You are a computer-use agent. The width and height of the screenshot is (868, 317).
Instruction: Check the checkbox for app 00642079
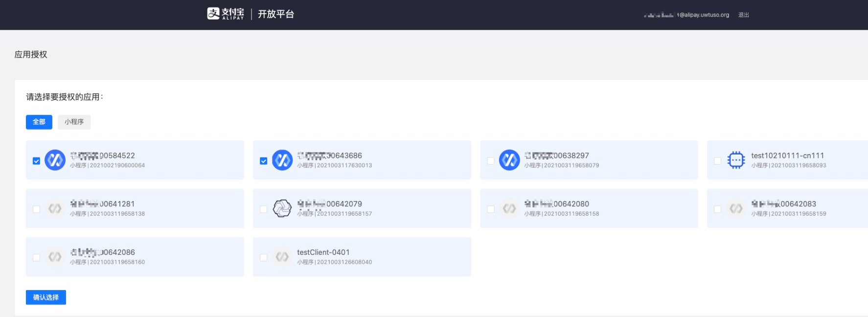[x=263, y=209]
